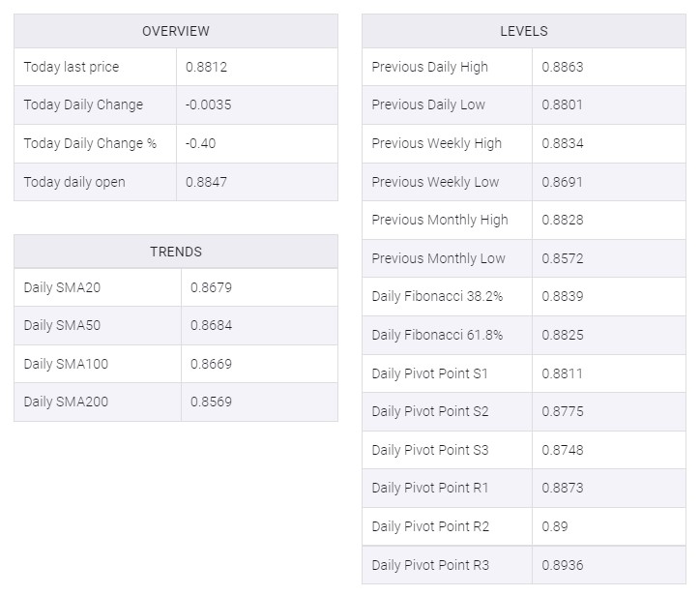The width and height of the screenshot is (700, 596).
Task: Click the Today Daily Change value -0.0035
Action: pos(209,104)
